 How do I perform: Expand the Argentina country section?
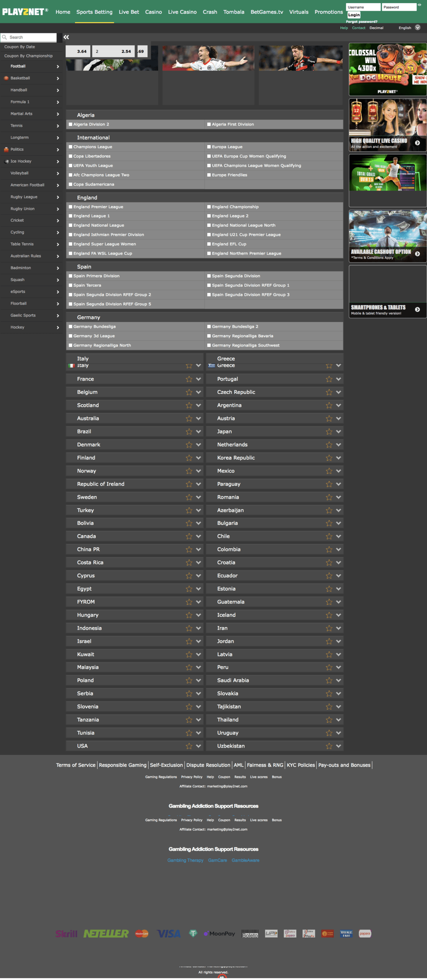coord(339,405)
